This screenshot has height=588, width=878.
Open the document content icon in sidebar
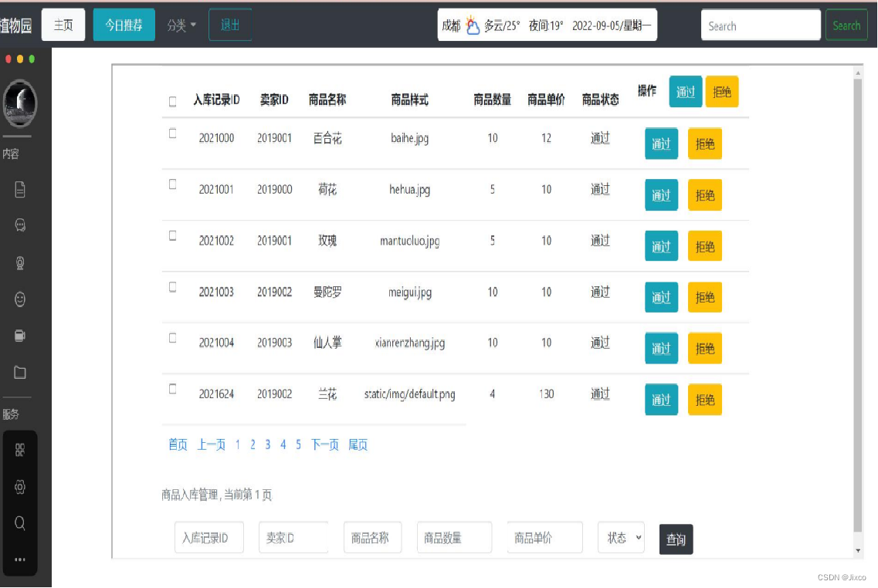(x=19, y=188)
